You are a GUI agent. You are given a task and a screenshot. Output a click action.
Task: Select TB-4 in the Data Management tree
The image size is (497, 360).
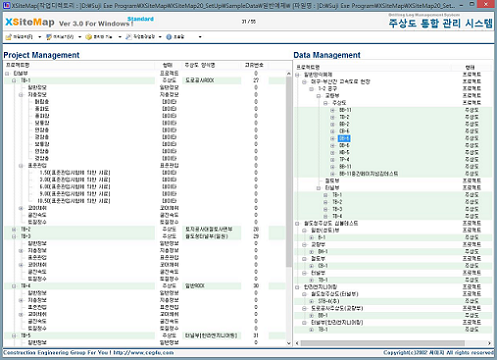[x=337, y=216]
